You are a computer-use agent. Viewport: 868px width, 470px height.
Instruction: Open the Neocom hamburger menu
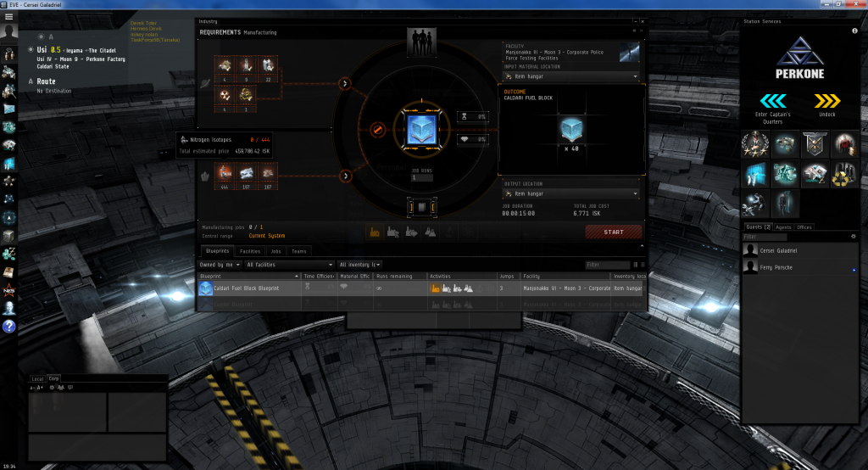pos(8,17)
